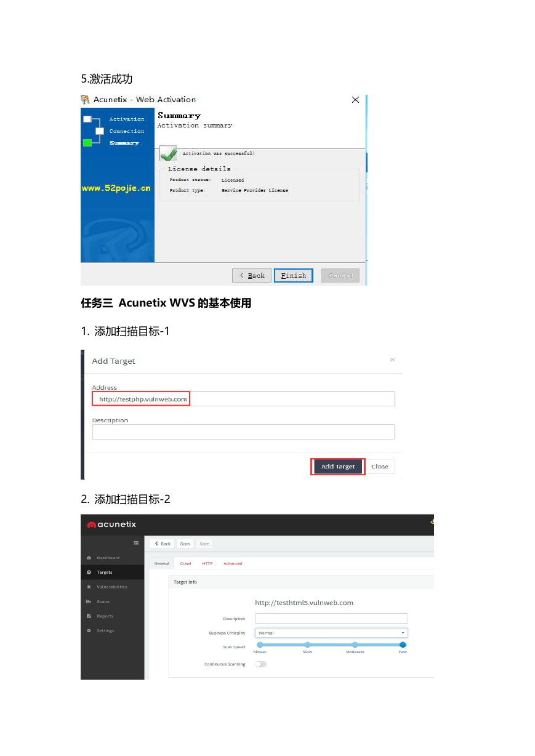Image resolution: width=535 pixels, height=756 pixels.
Task: Switch to the Advanced tab
Action: tap(233, 563)
